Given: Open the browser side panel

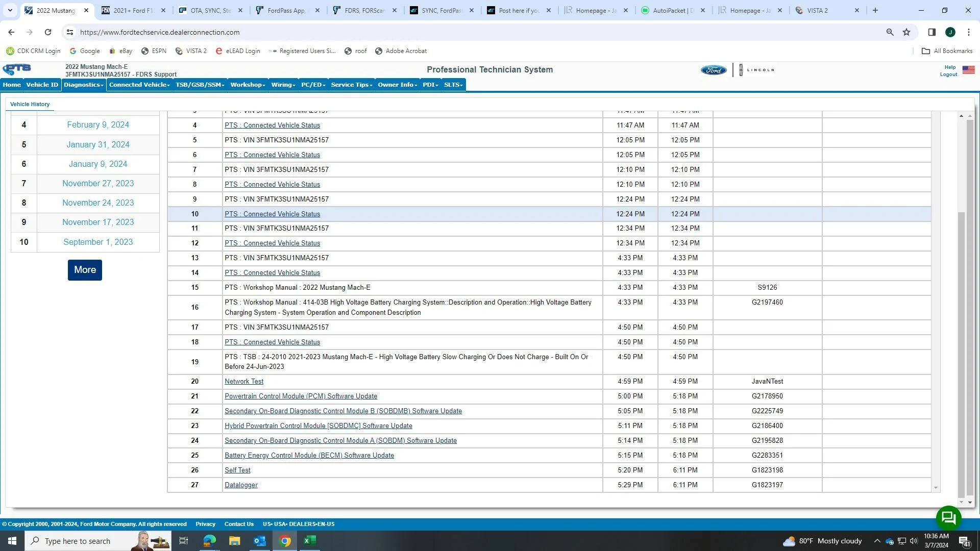Looking at the screenshot, I should 932,32.
